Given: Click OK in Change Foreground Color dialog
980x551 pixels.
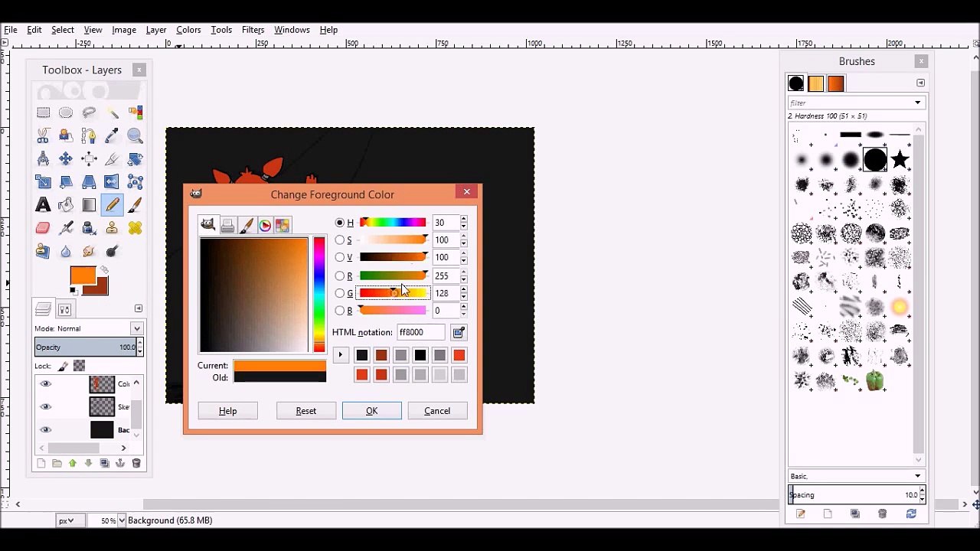Looking at the screenshot, I should pos(371,411).
